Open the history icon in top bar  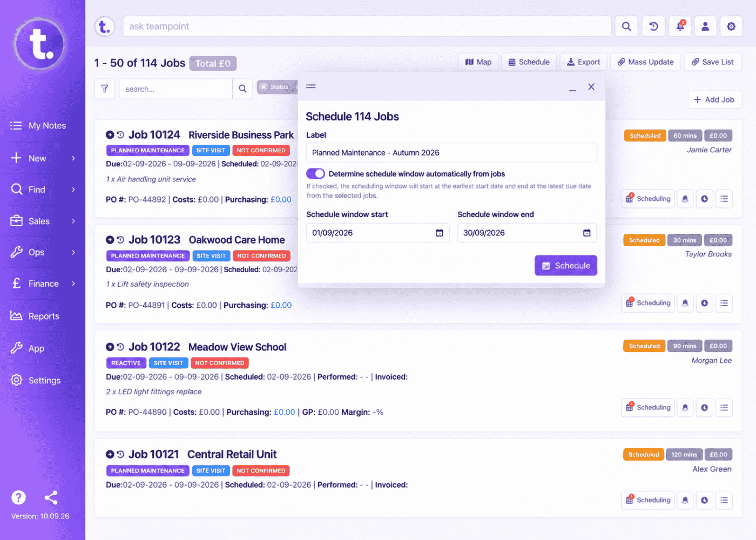click(653, 26)
